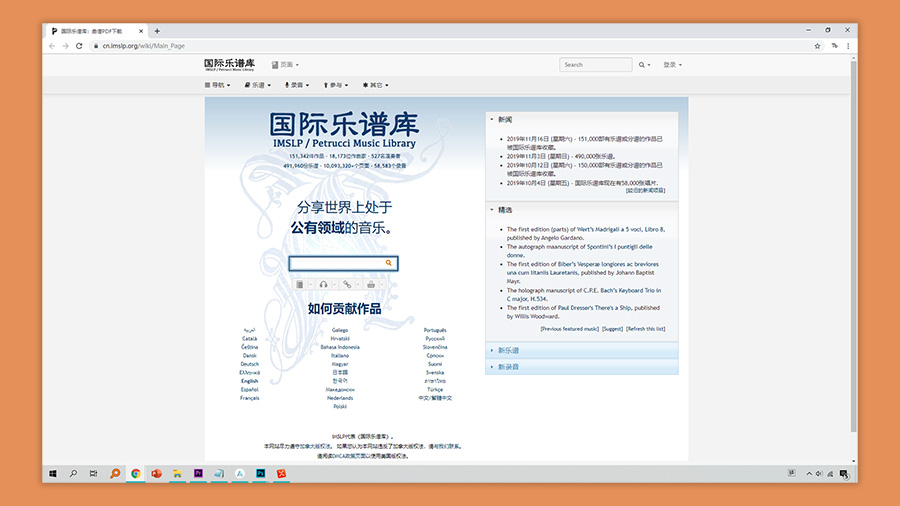Switch language to Türkçe

pos(435,390)
